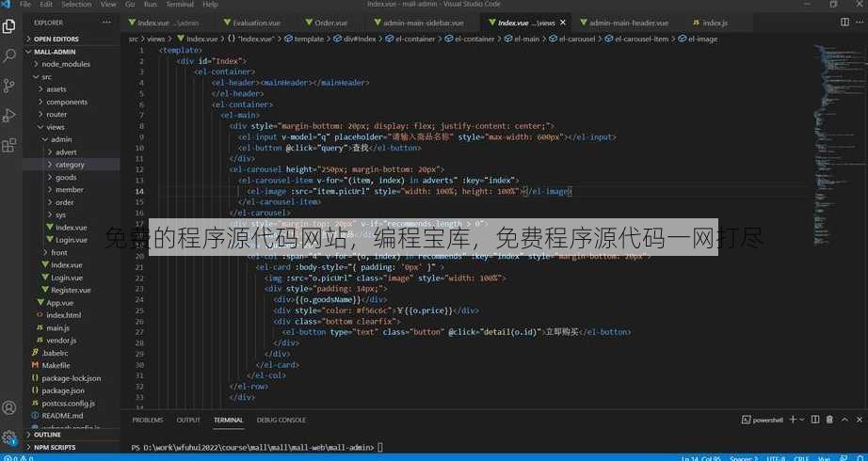
Task: Open the View menu
Action: coord(108,4)
